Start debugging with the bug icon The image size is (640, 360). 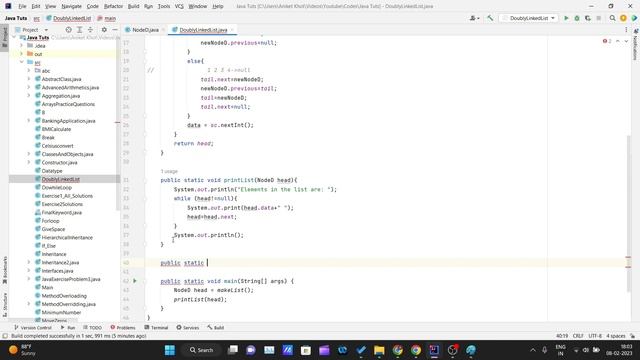pos(577,18)
